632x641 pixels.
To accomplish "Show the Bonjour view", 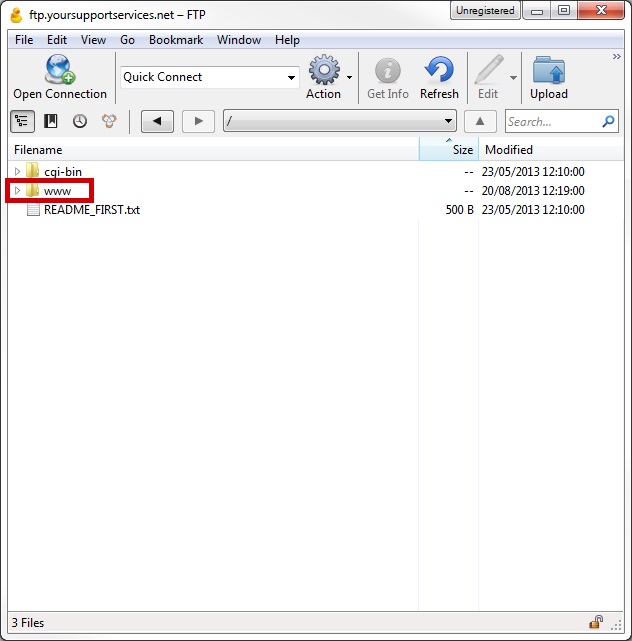I will click(109, 121).
